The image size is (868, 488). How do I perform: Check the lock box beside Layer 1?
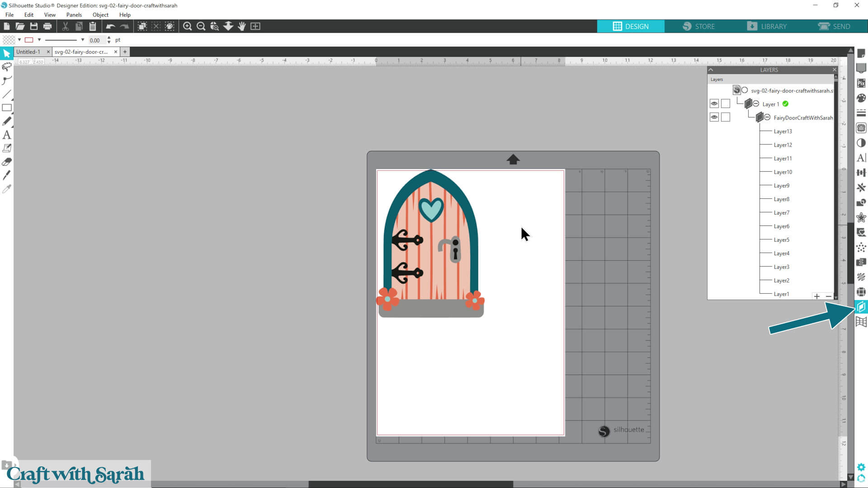(726, 104)
